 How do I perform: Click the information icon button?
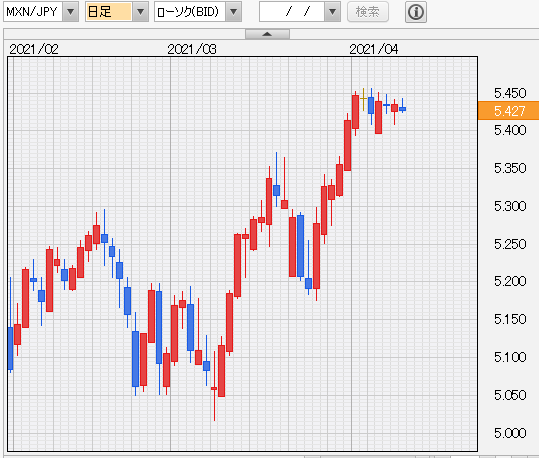pos(416,12)
